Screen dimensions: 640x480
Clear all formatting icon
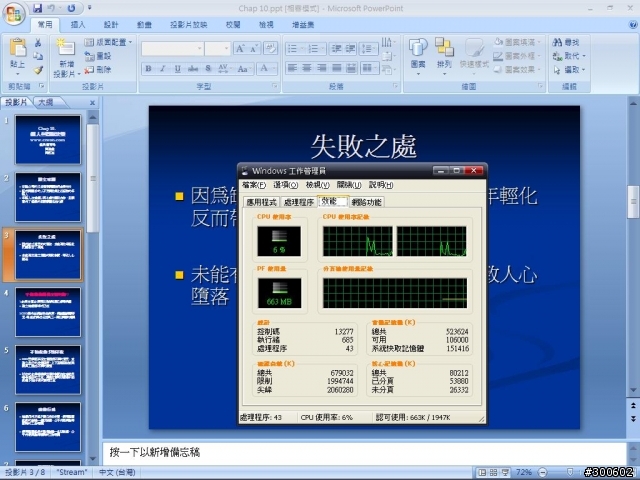(x=270, y=49)
